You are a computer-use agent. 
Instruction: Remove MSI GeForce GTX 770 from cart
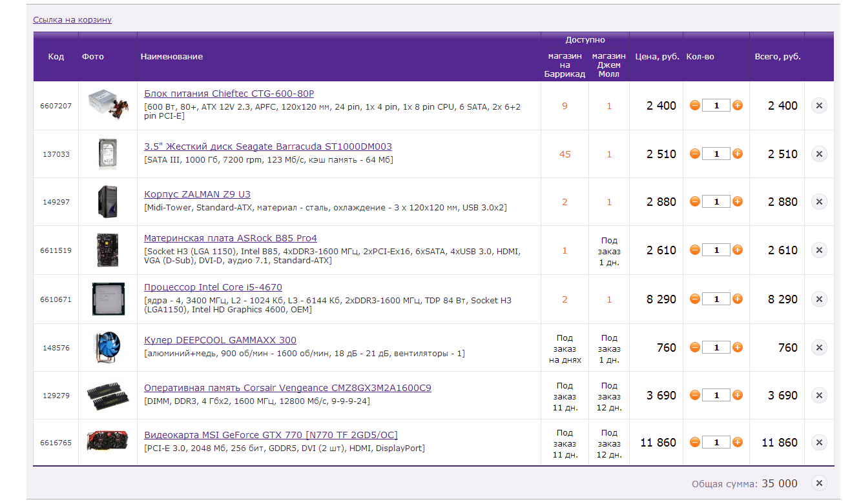(819, 442)
